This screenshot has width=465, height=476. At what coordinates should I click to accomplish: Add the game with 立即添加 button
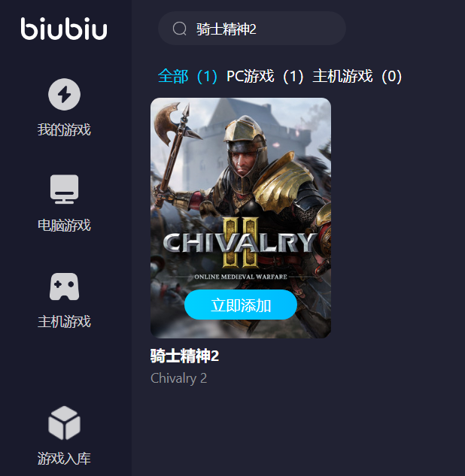[x=241, y=305]
